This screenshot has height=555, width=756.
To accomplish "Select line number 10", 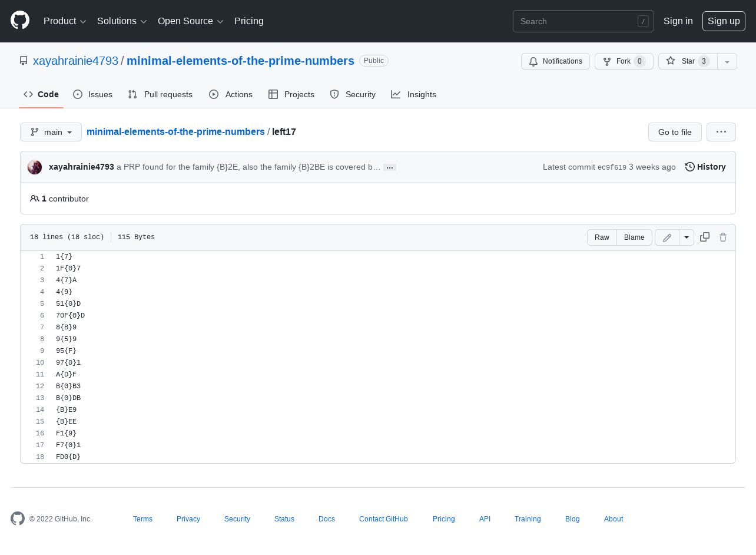I will click(40, 363).
